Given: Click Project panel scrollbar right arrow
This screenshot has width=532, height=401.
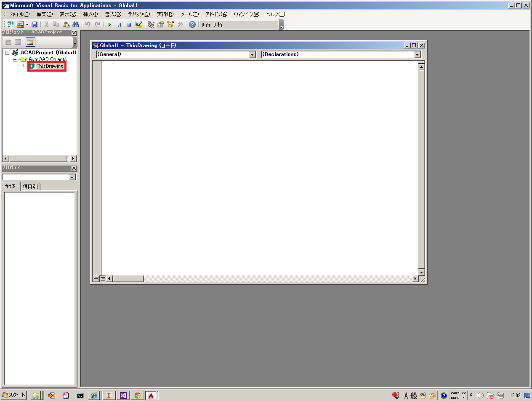Looking at the screenshot, I should 73,159.
